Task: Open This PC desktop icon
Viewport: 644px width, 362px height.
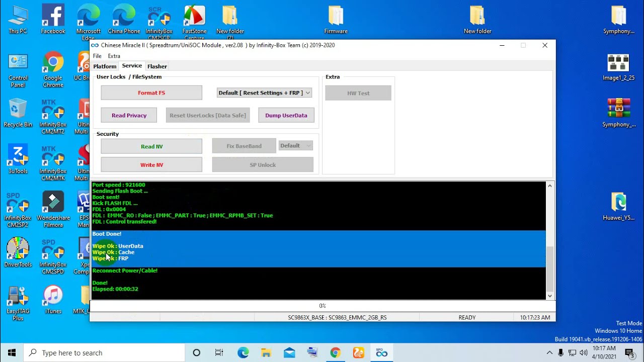Action: [18, 20]
